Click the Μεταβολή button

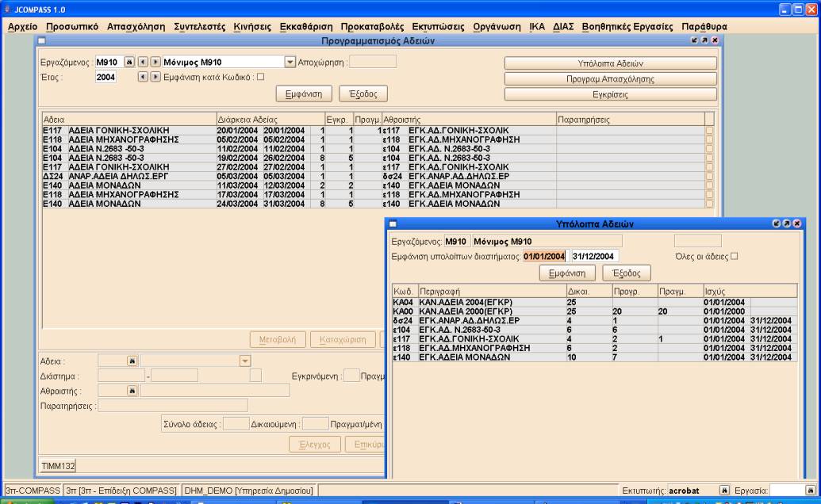(278, 340)
